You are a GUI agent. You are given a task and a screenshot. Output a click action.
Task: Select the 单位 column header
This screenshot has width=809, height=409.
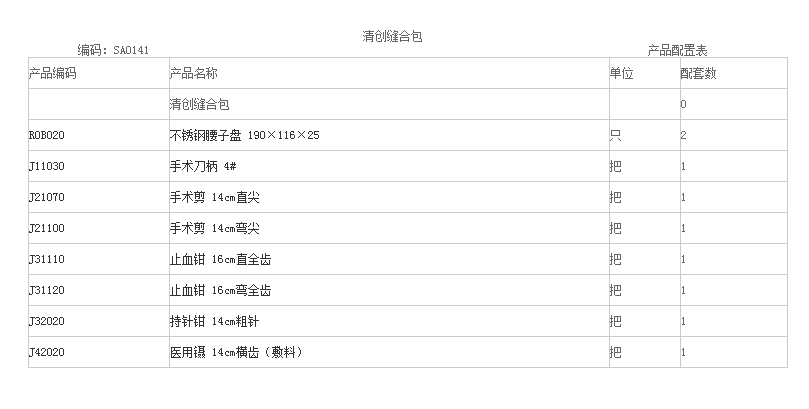coord(621,73)
